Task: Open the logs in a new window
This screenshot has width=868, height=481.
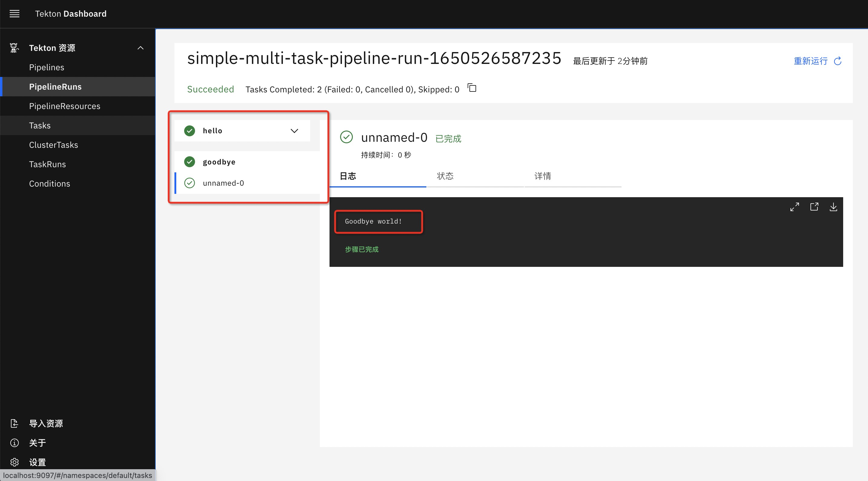Action: (x=814, y=207)
